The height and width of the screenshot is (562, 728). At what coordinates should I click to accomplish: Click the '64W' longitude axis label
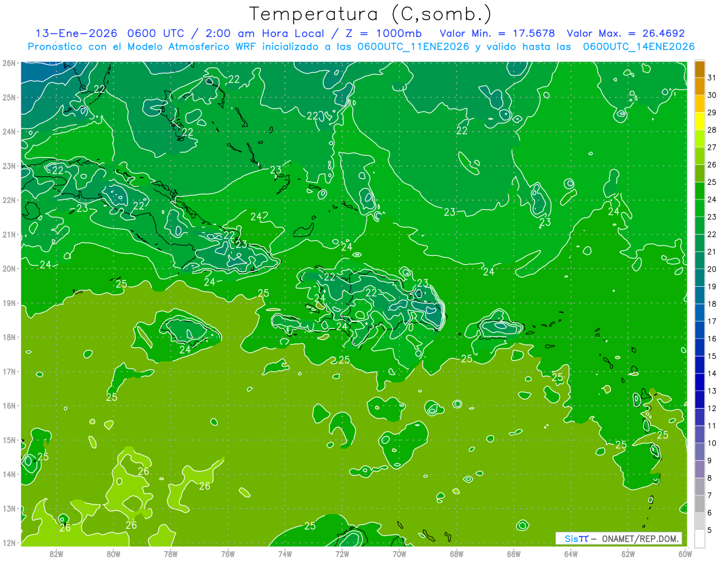571,554
